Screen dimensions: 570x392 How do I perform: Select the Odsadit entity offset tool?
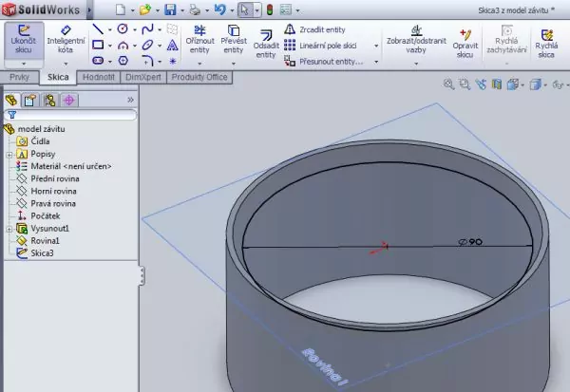267,43
